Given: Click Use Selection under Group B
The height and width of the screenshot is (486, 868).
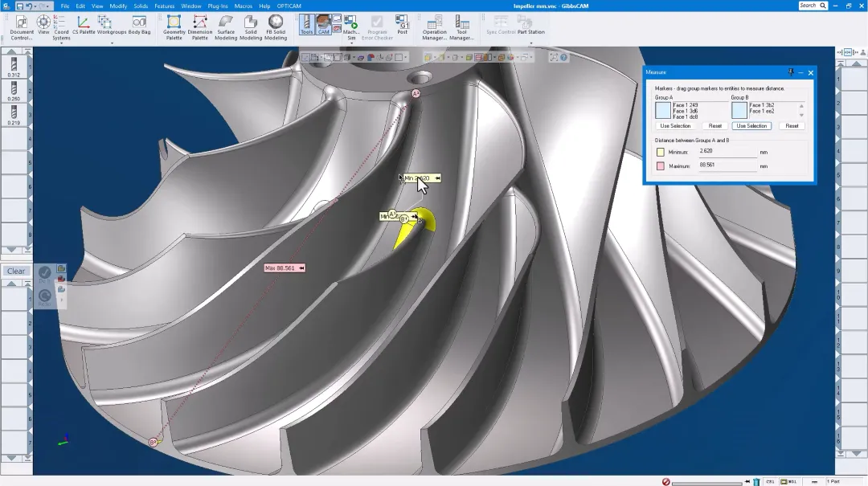Looking at the screenshot, I should (x=751, y=126).
